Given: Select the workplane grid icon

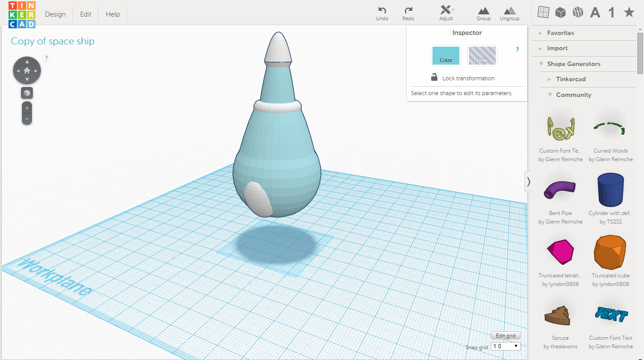Looking at the screenshot, I should [543, 13].
